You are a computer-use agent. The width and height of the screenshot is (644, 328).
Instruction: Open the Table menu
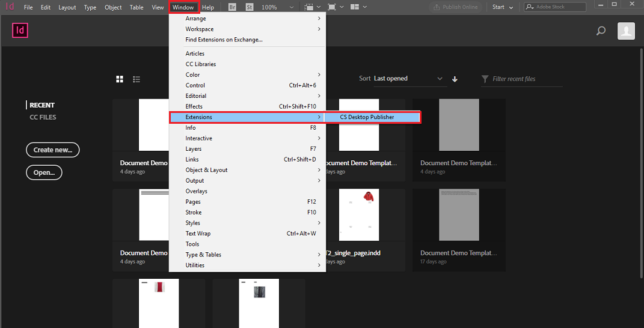pos(136,7)
